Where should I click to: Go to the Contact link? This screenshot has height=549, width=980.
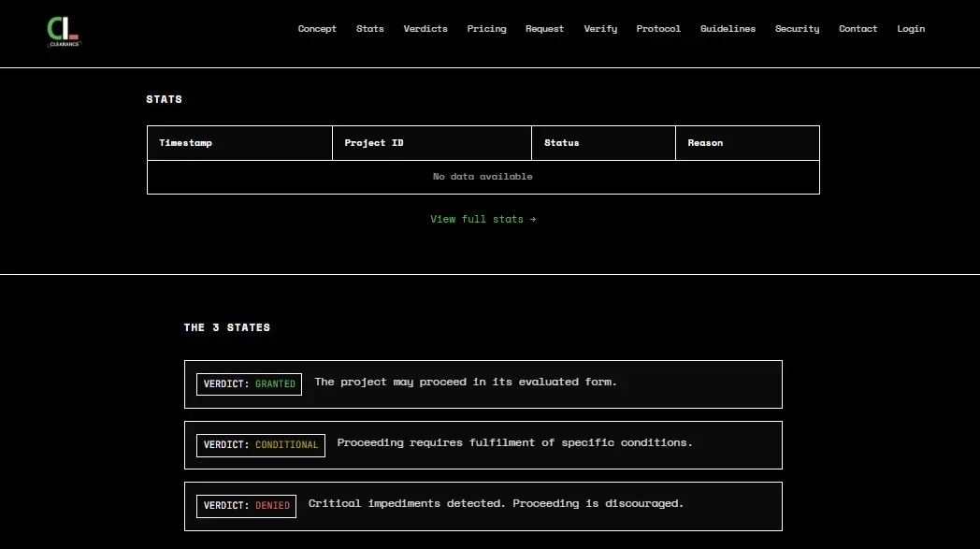coord(857,29)
